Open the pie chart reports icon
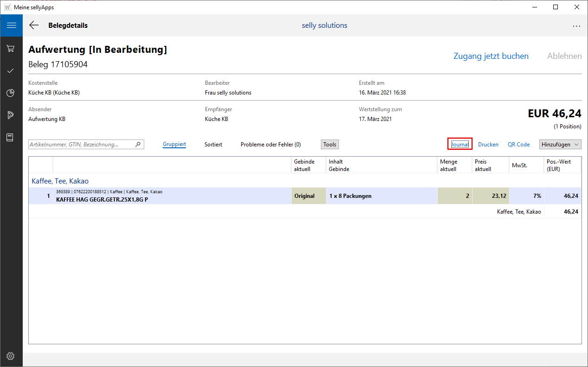Screen dimensions: 588x367 pyautogui.click(x=11, y=93)
